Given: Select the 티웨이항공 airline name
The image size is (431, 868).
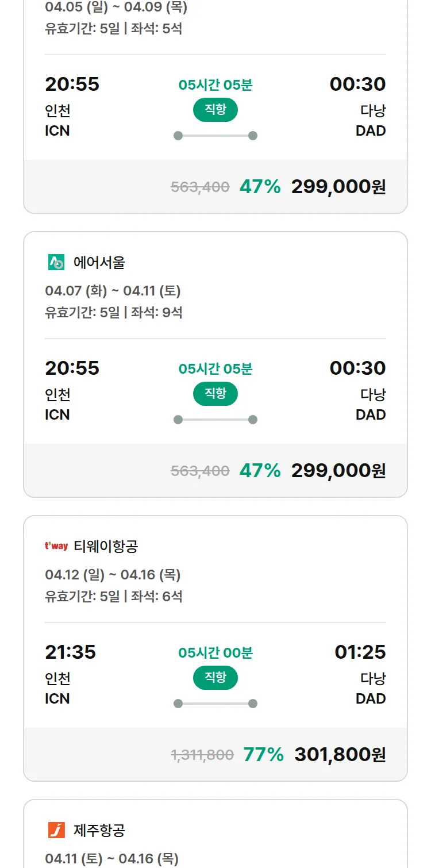Looking at the screenshot, I should 106,546.
